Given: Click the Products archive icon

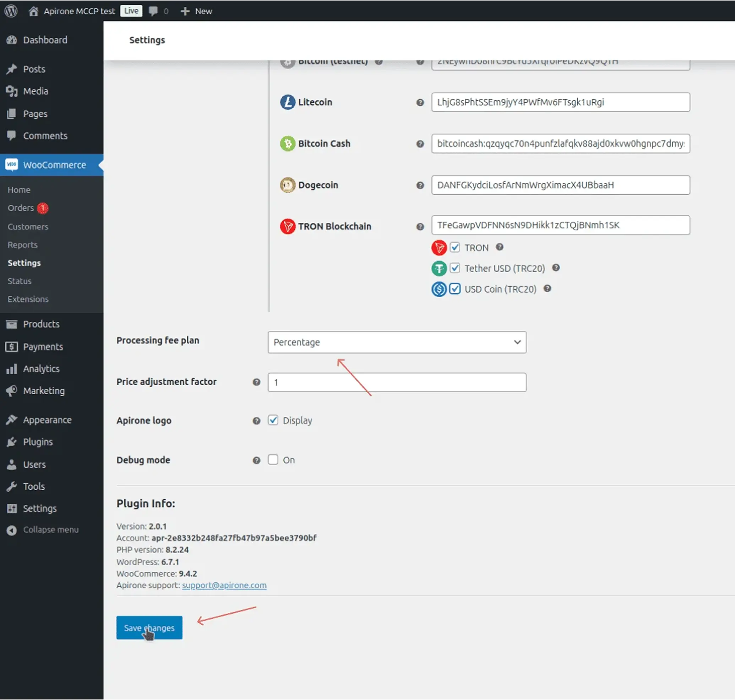Looking at the screenshot, I should tap(12, 324).
